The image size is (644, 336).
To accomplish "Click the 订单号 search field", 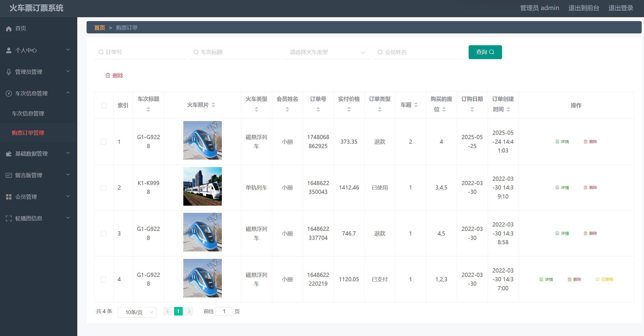I will pos(140,52).
